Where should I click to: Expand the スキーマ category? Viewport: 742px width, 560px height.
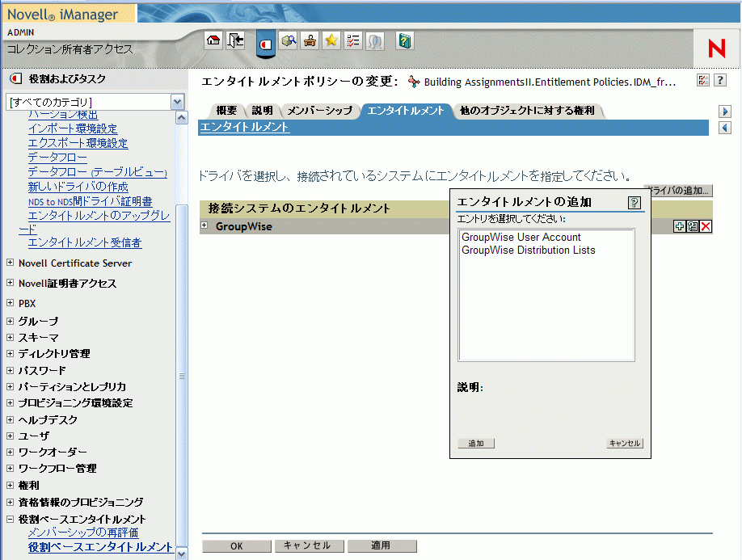pos(10,337)
